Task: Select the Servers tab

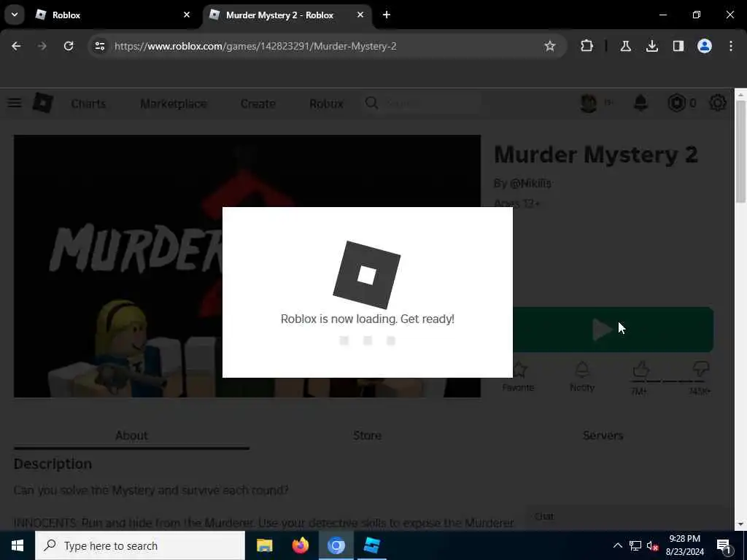Action: click(x=603, y=436)
